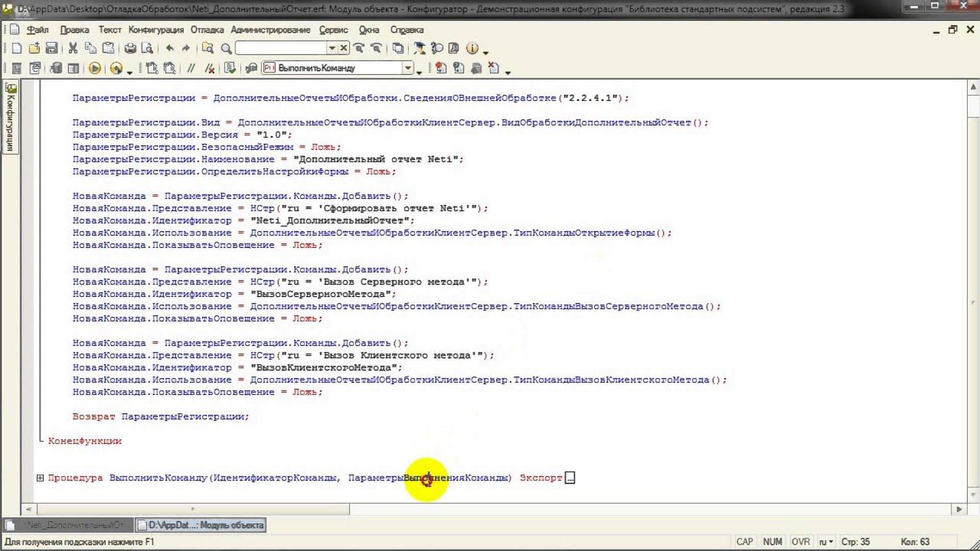The height and width of the screenshot is (551, 980).
Task: Open the Конфигурация menu
Action: 156,30
